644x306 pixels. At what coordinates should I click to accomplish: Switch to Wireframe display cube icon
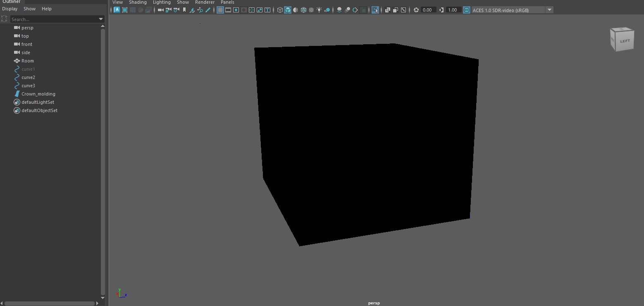[x=280, y=10]
